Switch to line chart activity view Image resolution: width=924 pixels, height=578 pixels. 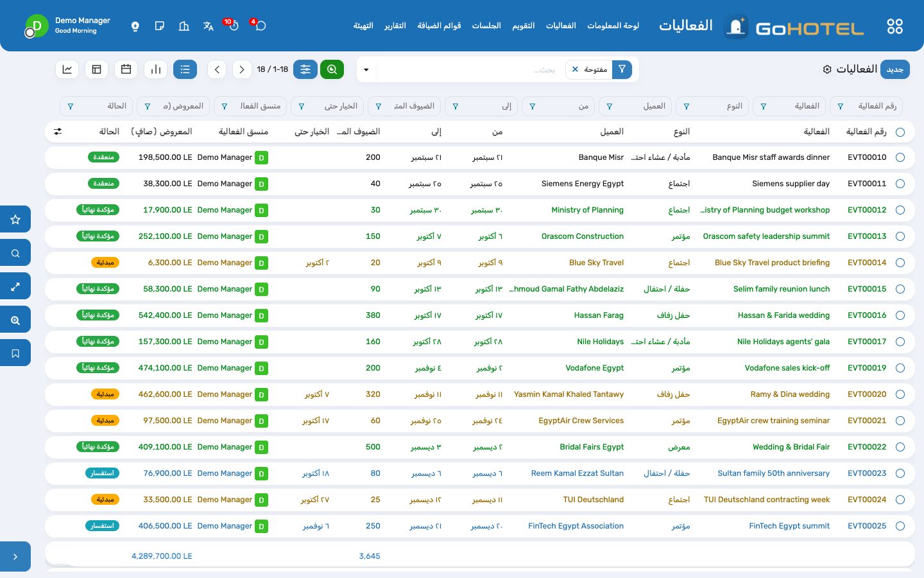coord(67,69)
